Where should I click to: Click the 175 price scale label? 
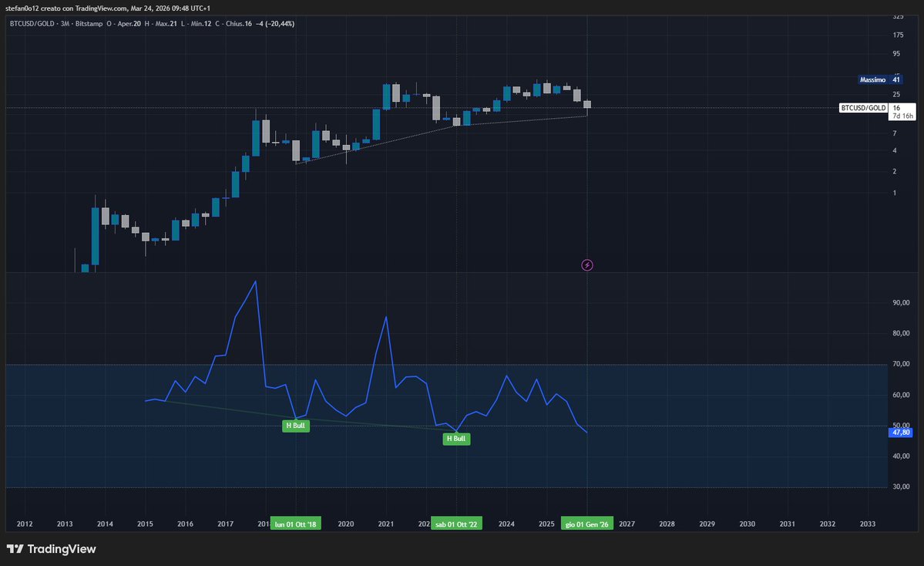pyautogui.click(x=898, y=35)
